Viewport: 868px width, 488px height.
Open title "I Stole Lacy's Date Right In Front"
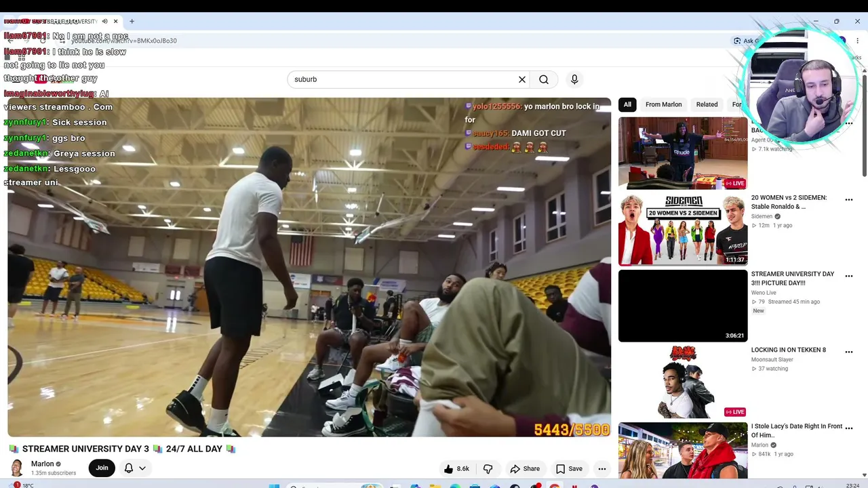[x=797, y=430]
